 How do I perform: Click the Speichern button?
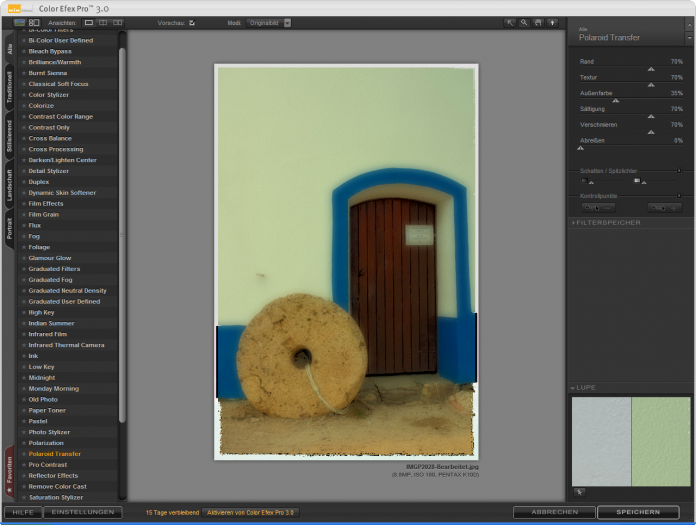tap(637, 512)
